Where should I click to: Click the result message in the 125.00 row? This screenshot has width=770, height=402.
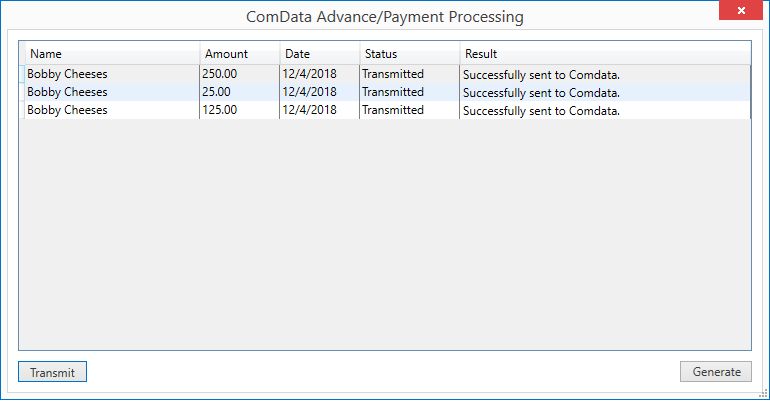pyautogui.click(x=541, y=111)
